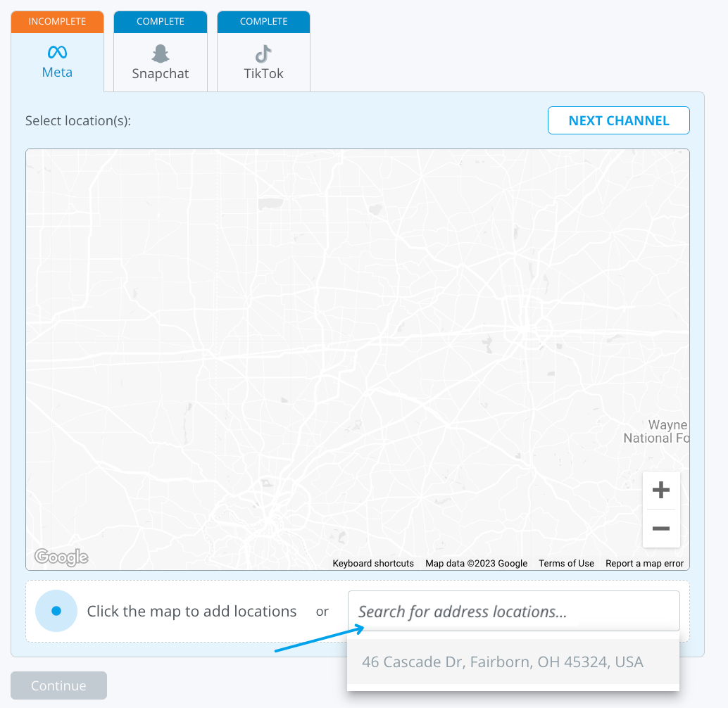
Task: Select the 46 Cascade Dr address suggestion
Action: tap(503, 662)
